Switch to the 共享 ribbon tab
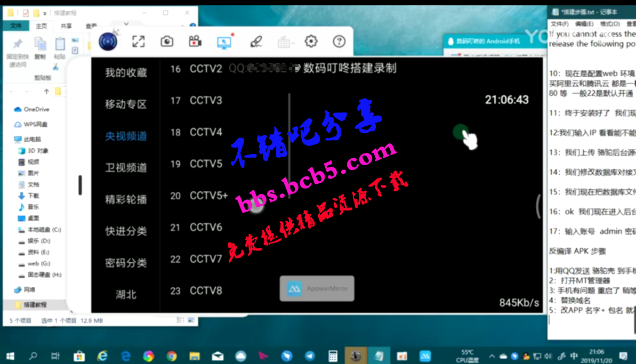Viewport: 636px width, 364px height. point(66,26)
